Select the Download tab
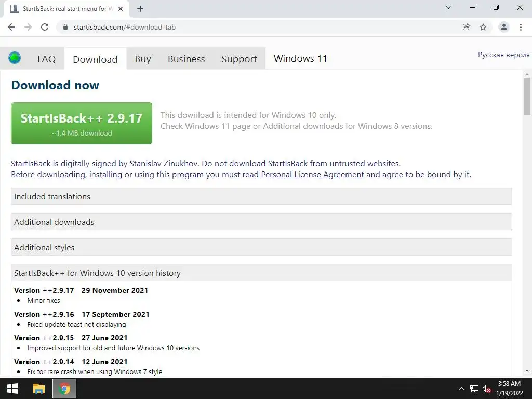532x399 pixels. click(x=95, y=59)
